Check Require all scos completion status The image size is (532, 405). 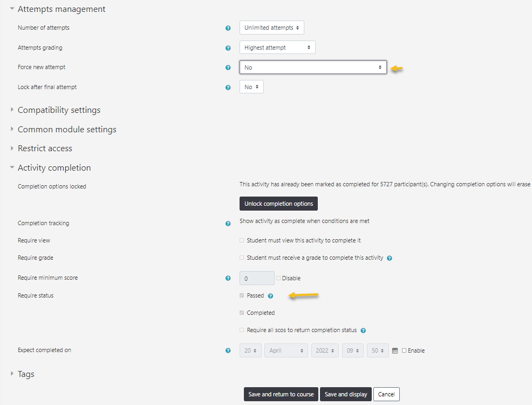coord(242,330)
